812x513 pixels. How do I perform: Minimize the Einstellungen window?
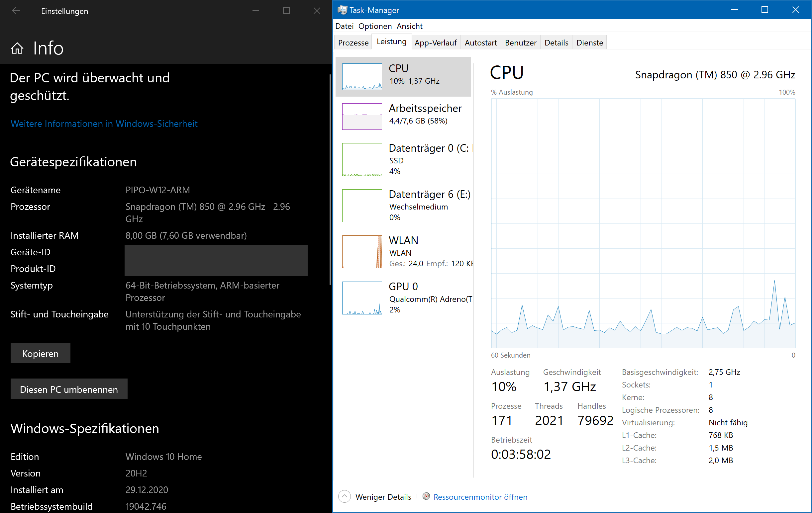(x=255, y=11)
